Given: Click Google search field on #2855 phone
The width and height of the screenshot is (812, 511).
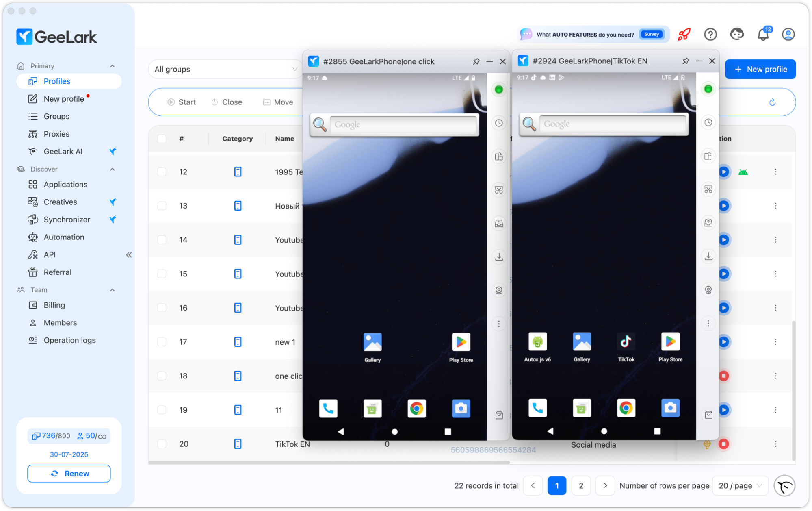Looking at the screenshot, I should [x=403, y=124].
